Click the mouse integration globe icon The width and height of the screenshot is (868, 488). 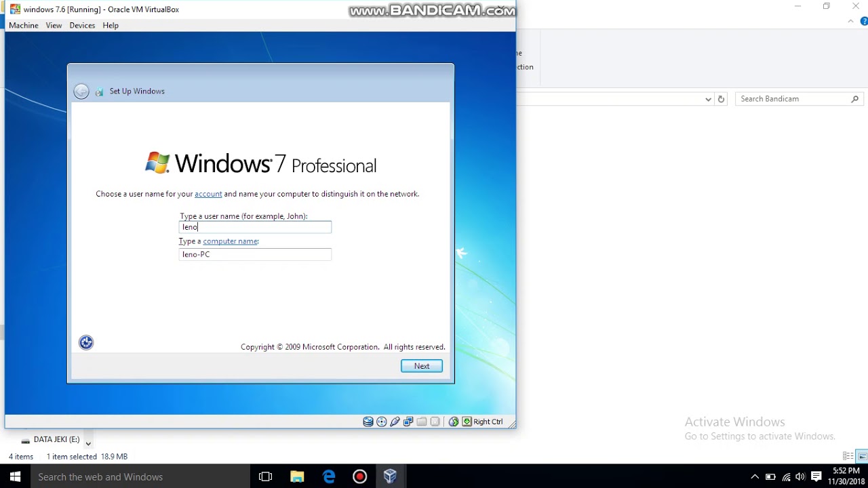coord(454,422)
